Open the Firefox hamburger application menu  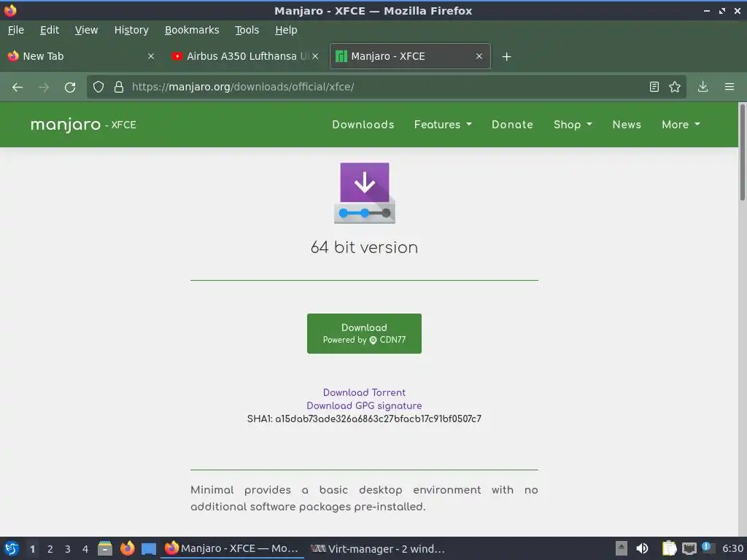point(729,87)
